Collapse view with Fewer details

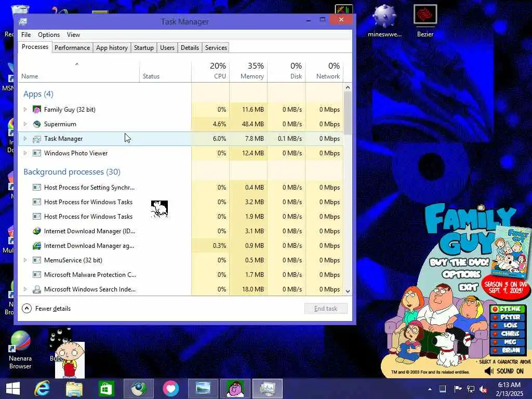[x=46, y=309]
